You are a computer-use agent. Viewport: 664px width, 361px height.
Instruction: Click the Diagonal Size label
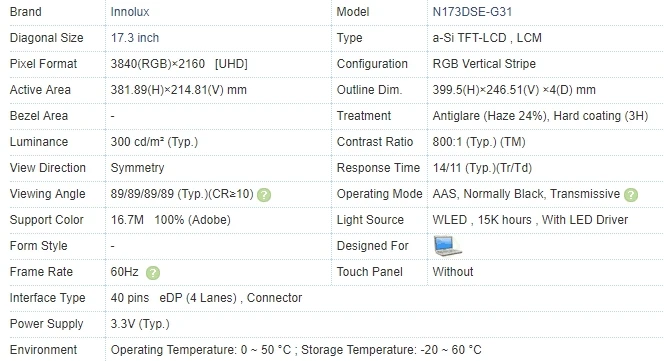[x=47, y=38]
